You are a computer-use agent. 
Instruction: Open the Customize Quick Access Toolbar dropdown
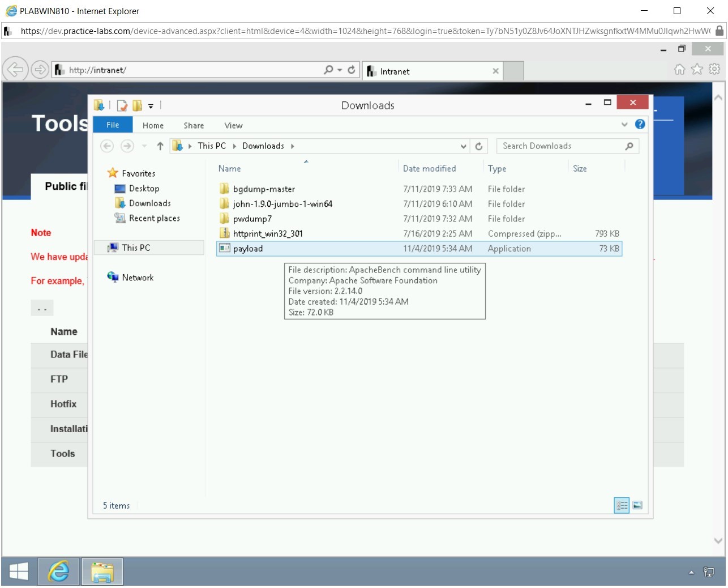pyautogui.click(x=151, y=105)
